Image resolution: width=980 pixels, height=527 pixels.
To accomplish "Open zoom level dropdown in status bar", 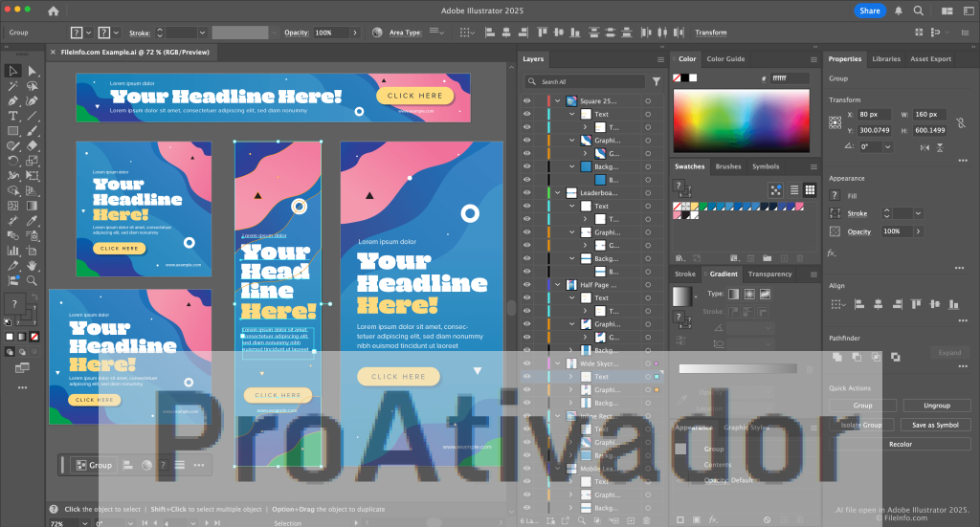I will point(84,523).
